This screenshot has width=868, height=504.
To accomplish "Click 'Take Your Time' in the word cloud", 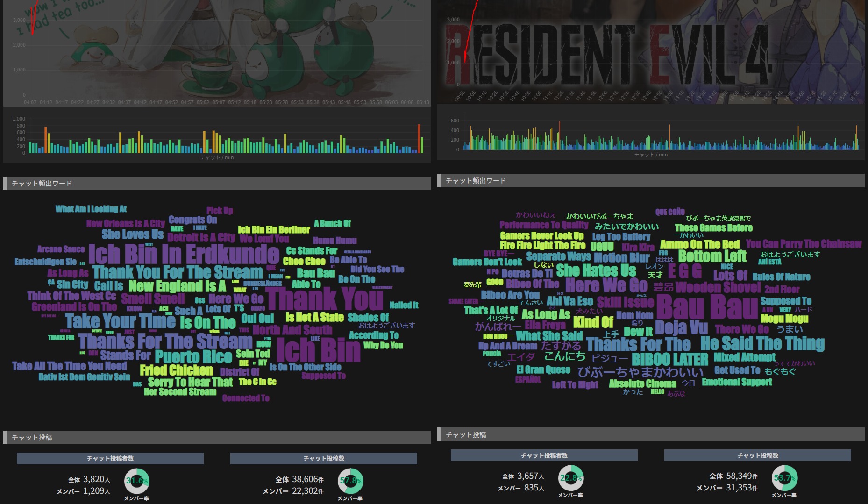I will [121, 321].
